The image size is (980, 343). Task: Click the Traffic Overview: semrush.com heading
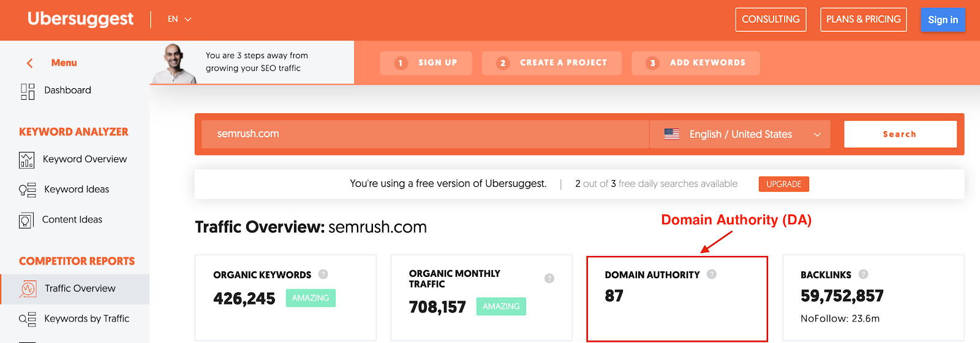[311, 227]
